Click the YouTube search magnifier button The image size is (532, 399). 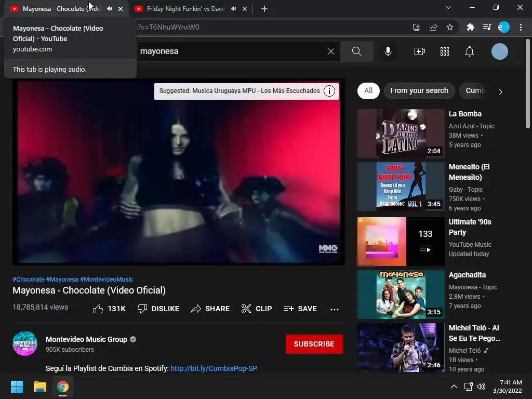[357, 51]
